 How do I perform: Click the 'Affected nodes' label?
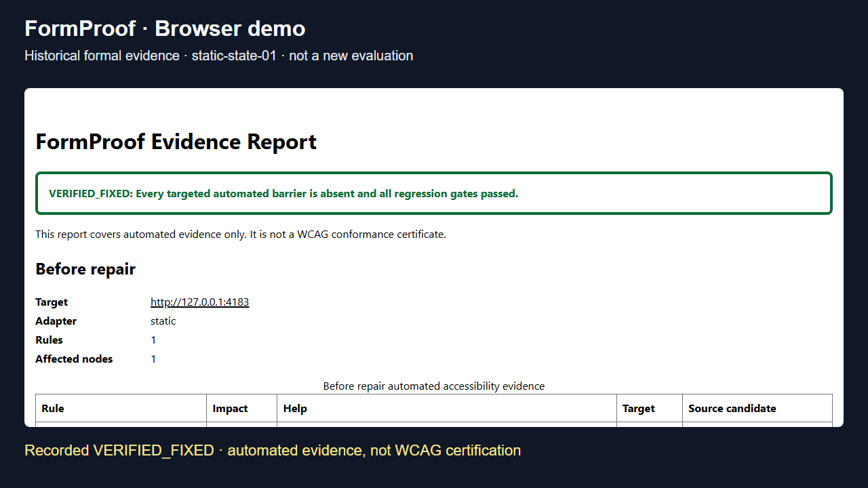(74, 359)
